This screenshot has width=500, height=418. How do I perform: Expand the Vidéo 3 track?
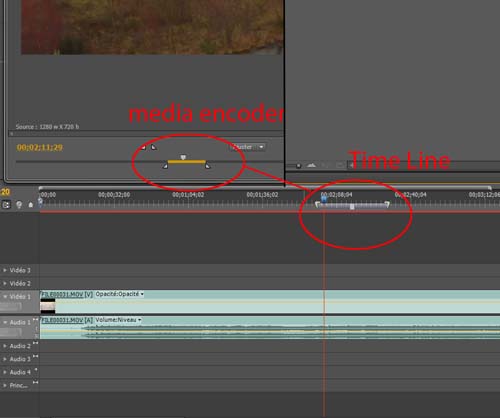[x=5, y=270]
